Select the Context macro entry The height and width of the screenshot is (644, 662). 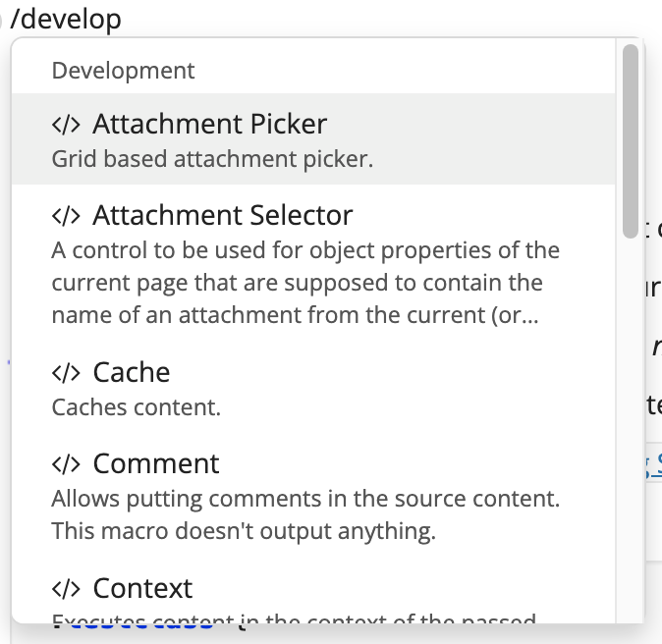313,597
